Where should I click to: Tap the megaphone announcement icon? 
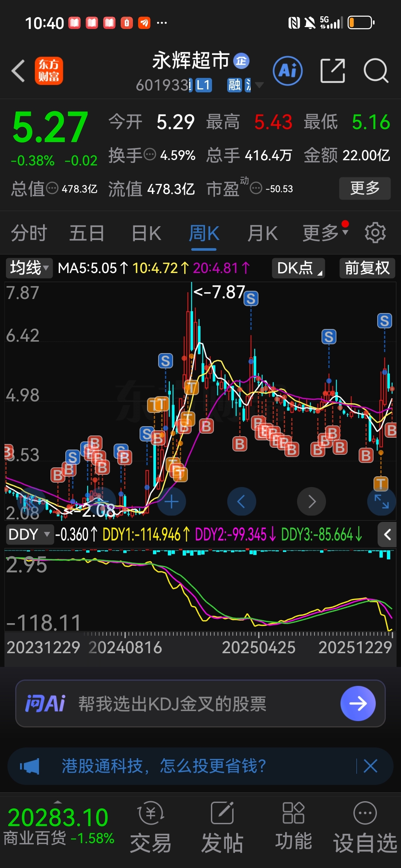[x=30, y=766]
